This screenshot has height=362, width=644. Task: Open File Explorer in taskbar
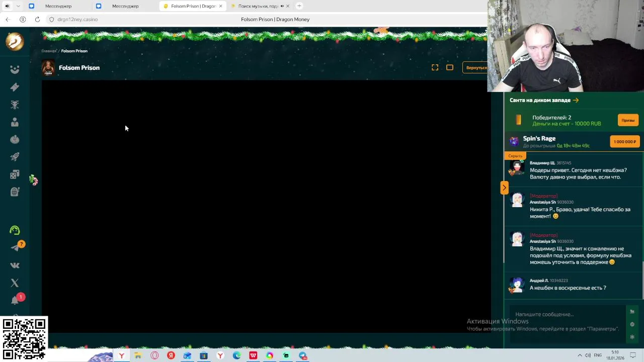[138, 356]
